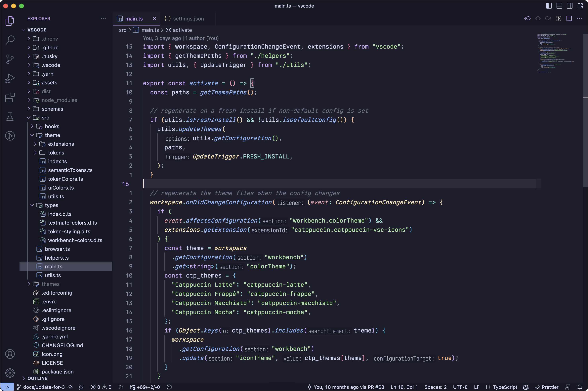Click the feedback smiley in status bar
This screenshot has width=588, height=391.
click(x=169, y=387)
